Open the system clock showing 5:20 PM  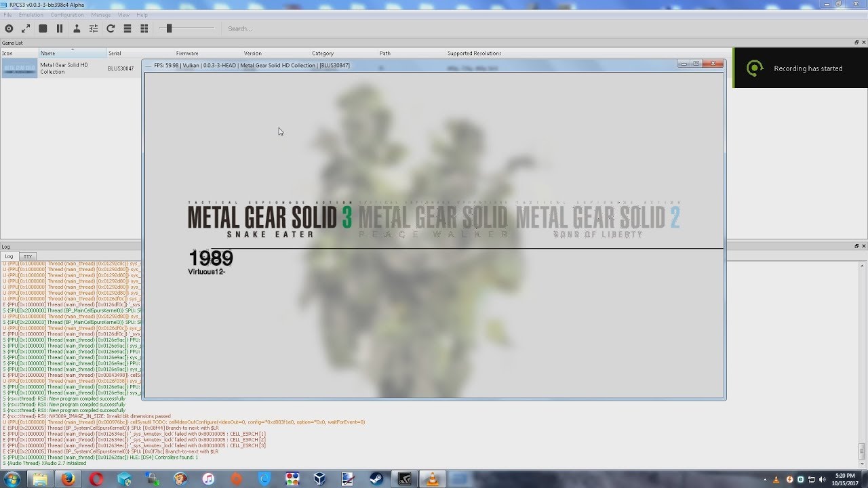(x=845, y=479)
